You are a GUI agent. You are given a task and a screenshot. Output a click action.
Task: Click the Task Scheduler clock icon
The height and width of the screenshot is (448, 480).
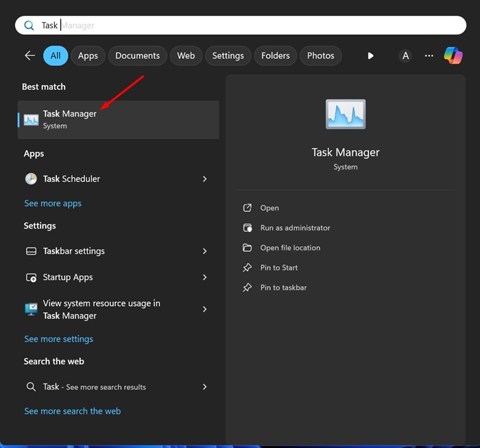coord(32,178)
